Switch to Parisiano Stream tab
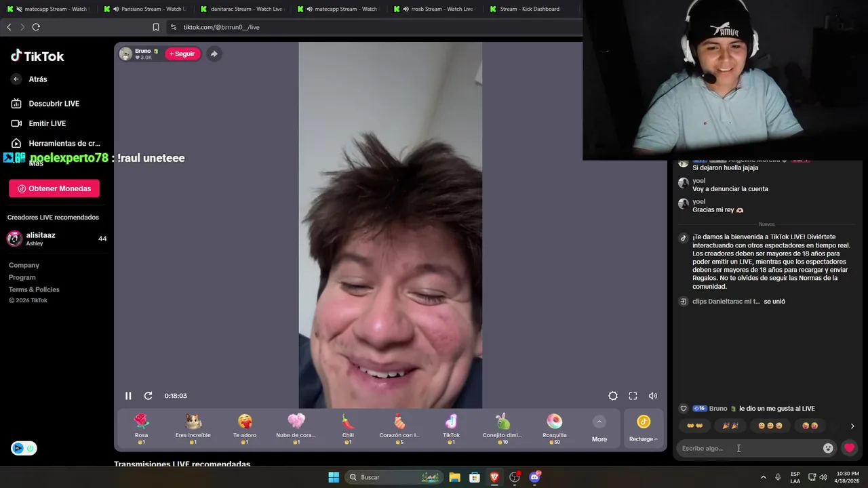The height and width of the screenshot is (488, 868). (x=145, y=9)
